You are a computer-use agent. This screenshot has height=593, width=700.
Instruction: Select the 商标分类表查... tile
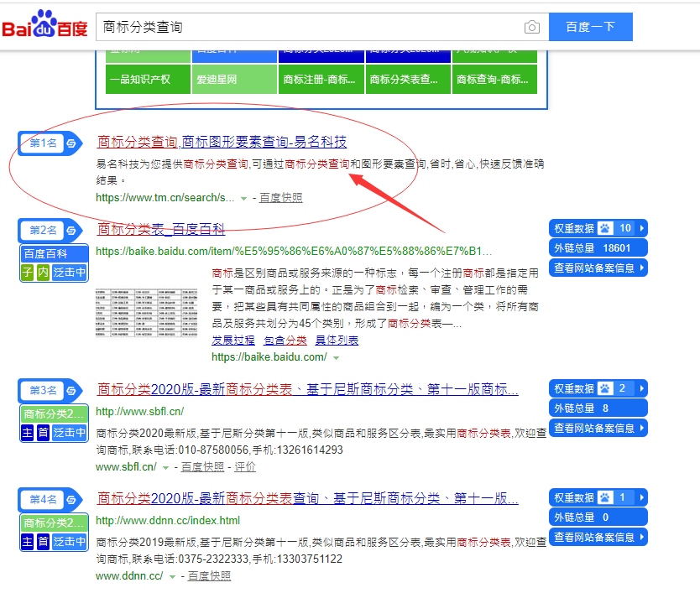[x=408, y=80]
